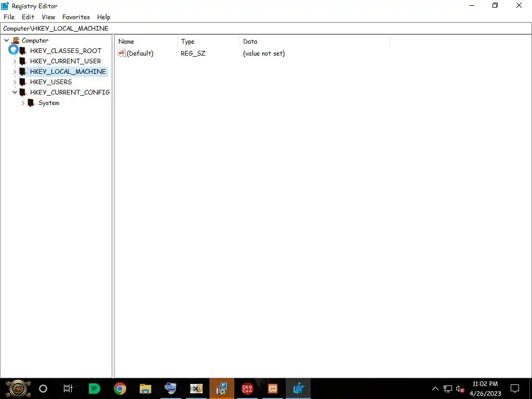The height and width of the screenshot is (399, 532).
Task: Open the Favorites menu
Action: click(x=76, y=17)
